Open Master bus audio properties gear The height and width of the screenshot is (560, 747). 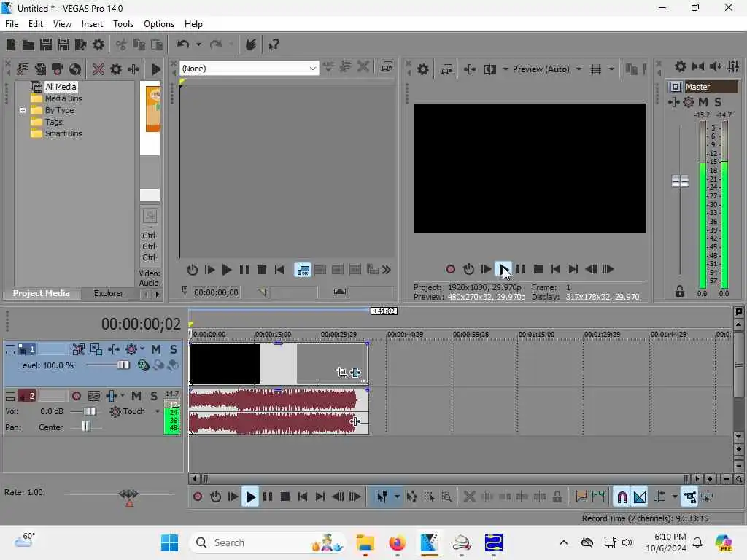(681, 66)
